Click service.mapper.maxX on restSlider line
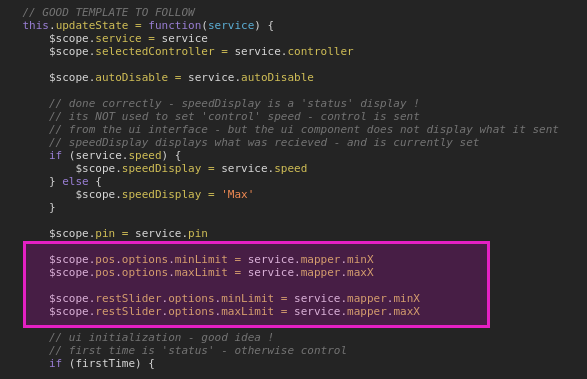 coord(357,311)
